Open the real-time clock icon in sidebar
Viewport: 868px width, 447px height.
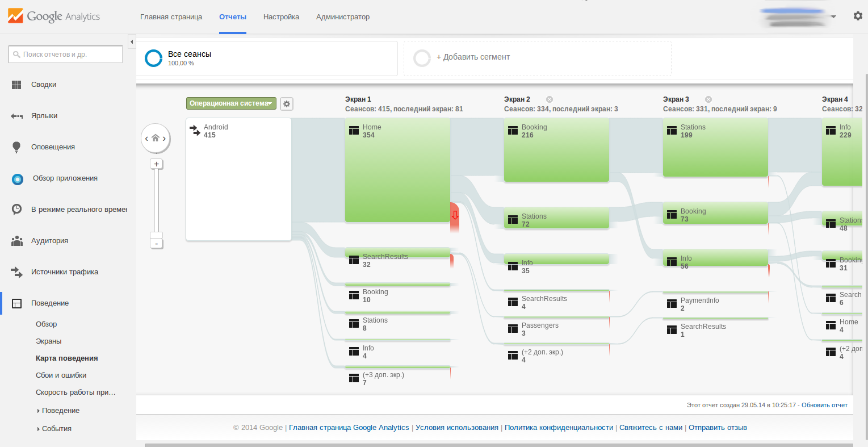(16, 209)
